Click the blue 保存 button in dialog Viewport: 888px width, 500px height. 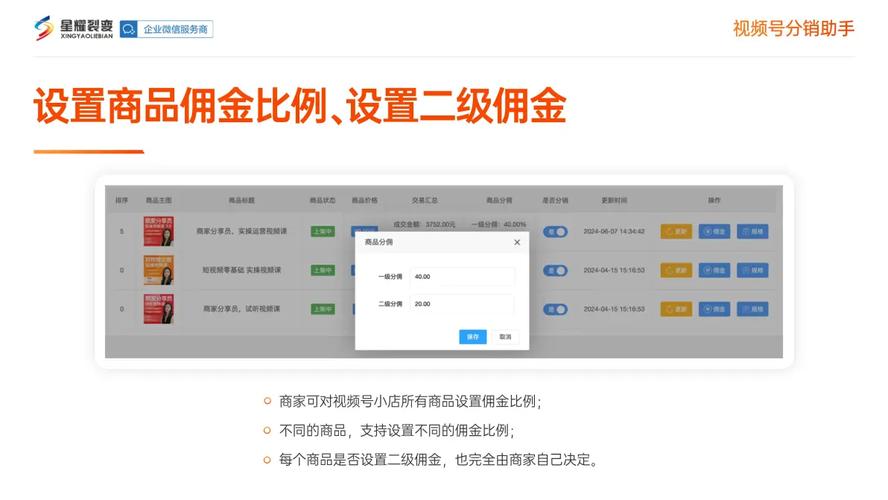472,337
